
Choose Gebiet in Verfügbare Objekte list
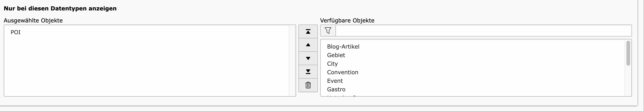coord(473,55)
